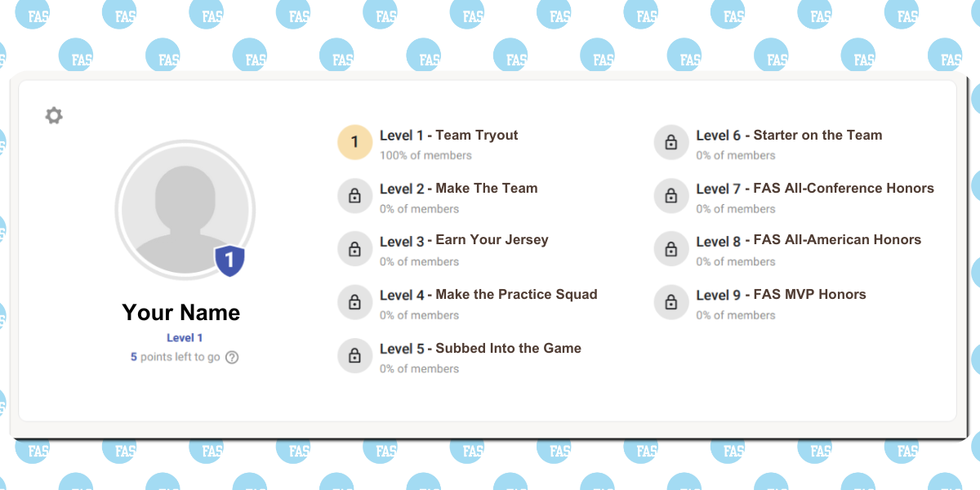Click 100% of members under Level 1
The image size is (980, 490).
[425, 155]
